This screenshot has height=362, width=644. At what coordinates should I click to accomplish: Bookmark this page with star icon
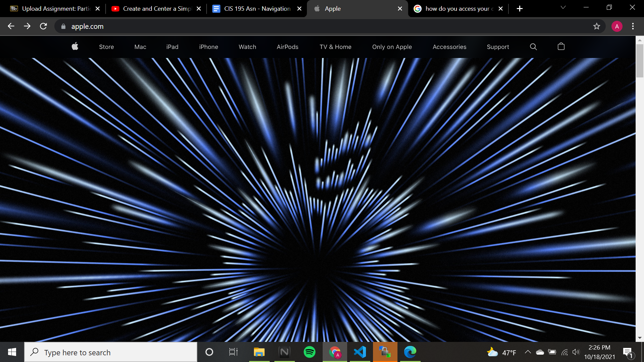coord(596,26)
